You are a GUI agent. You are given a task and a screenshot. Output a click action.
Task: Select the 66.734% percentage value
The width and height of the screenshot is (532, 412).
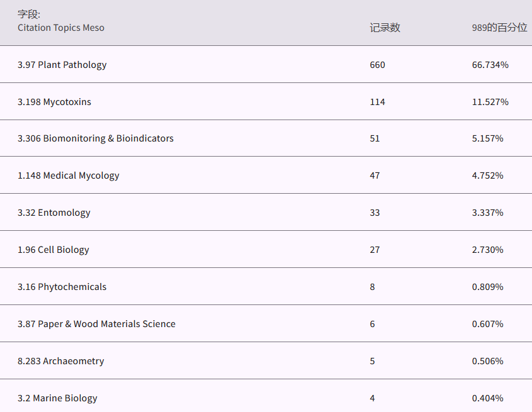click(490, 65)
